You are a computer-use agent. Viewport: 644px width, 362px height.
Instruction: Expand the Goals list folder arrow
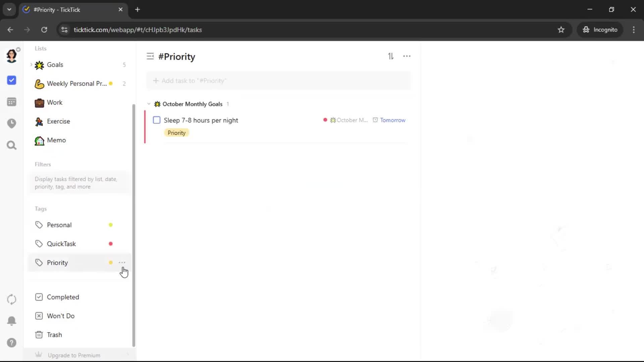tap(31, 64)
